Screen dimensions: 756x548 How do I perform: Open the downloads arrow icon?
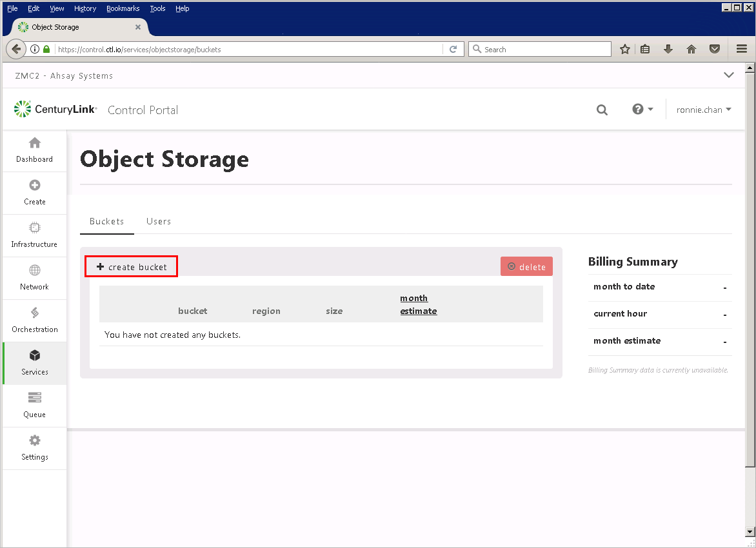click(668, 49)
